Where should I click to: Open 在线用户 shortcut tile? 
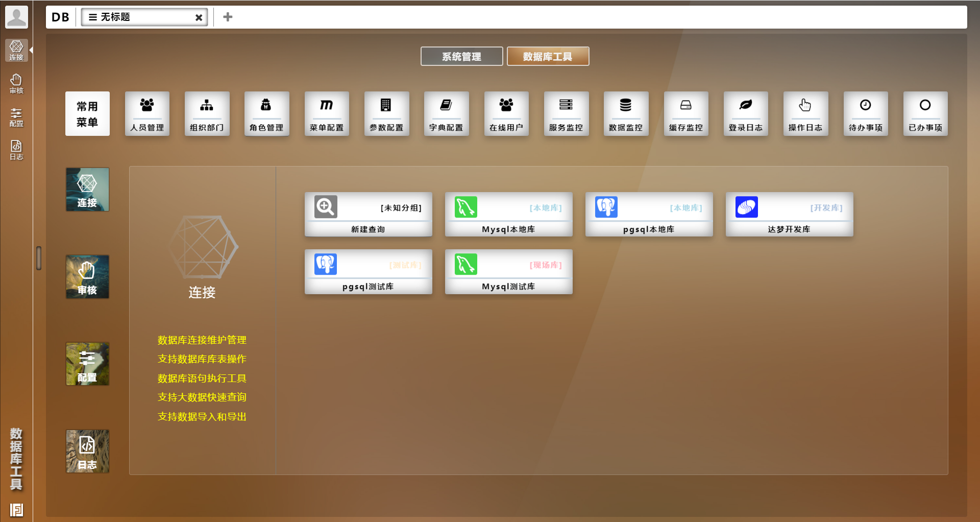coord(506,113)
